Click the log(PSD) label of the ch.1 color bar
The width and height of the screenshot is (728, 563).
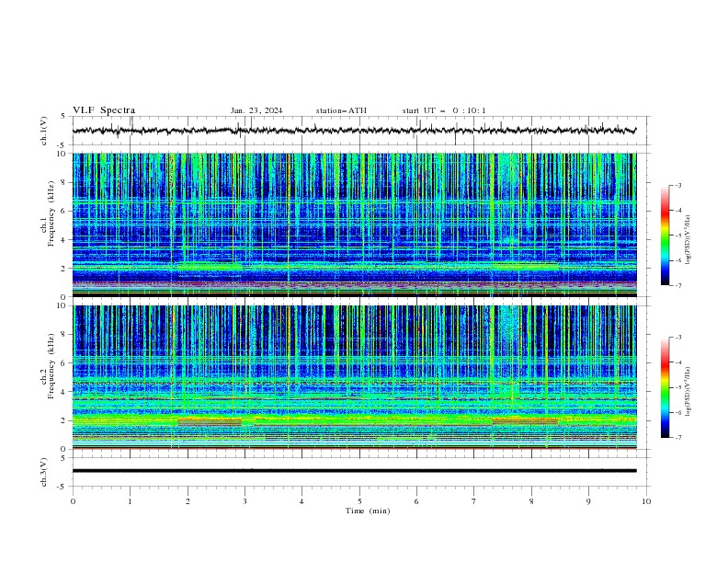tap(689, 240)
